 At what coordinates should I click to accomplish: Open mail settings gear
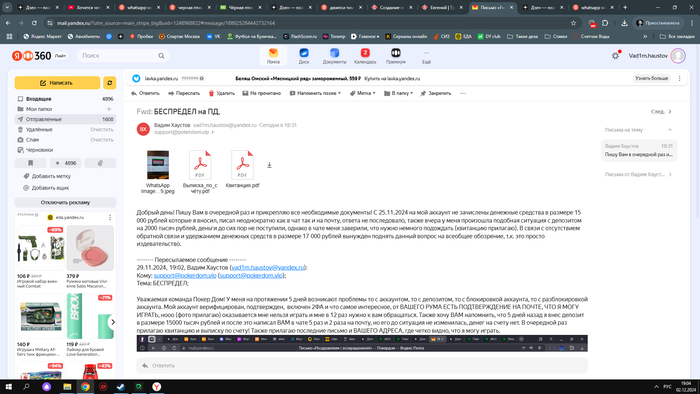click(x=615, y=56)
